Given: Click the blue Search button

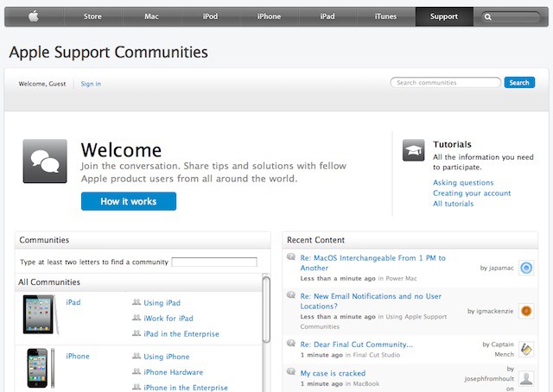Looking at the screenshot, I should (519, 83).
